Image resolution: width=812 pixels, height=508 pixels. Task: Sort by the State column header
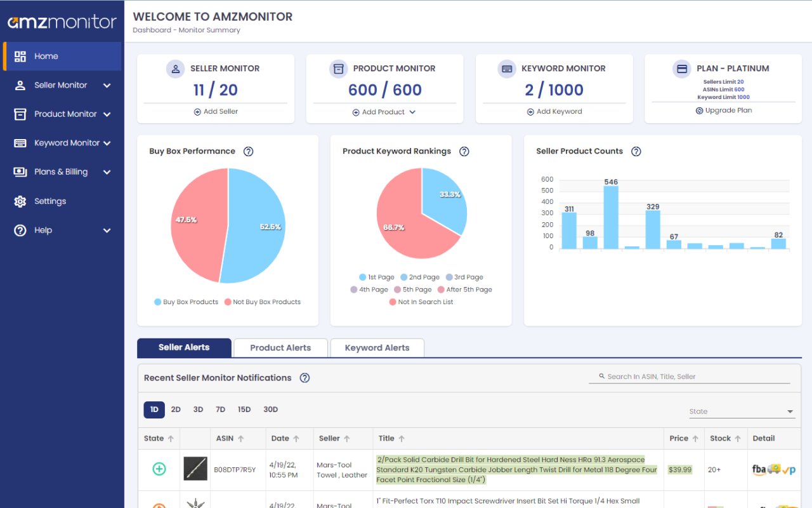point(159,438)
